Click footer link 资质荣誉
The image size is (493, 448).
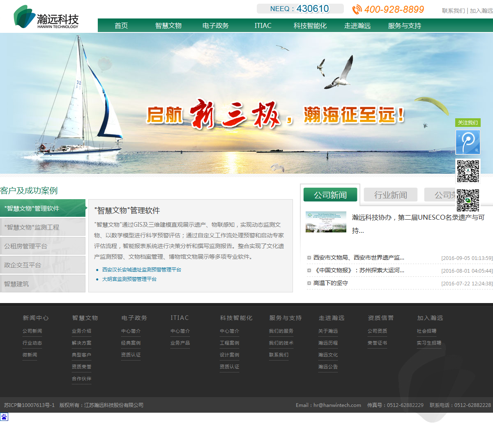tap(81, 367)
